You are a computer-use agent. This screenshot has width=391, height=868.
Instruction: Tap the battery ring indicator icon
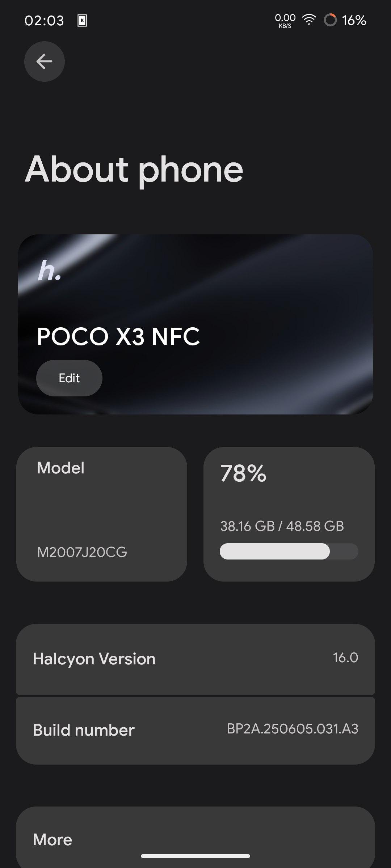pyautogui.click(x=330, y=20)
